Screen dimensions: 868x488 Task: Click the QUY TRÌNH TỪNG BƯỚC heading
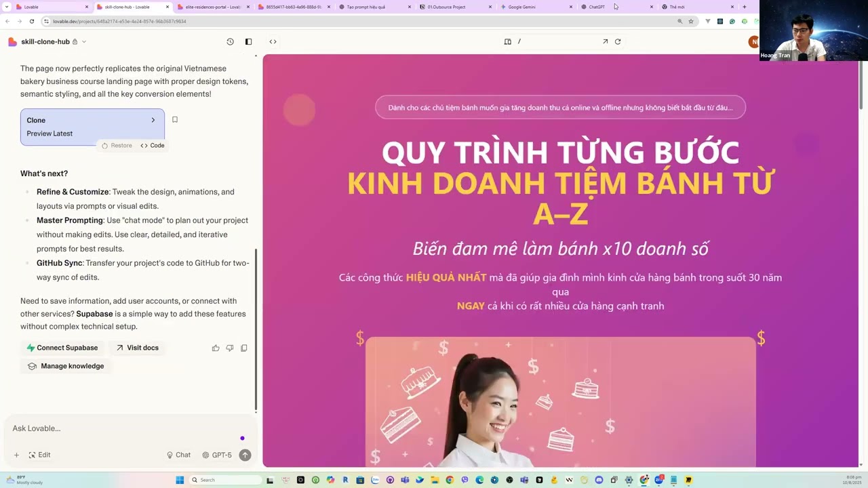560,152
